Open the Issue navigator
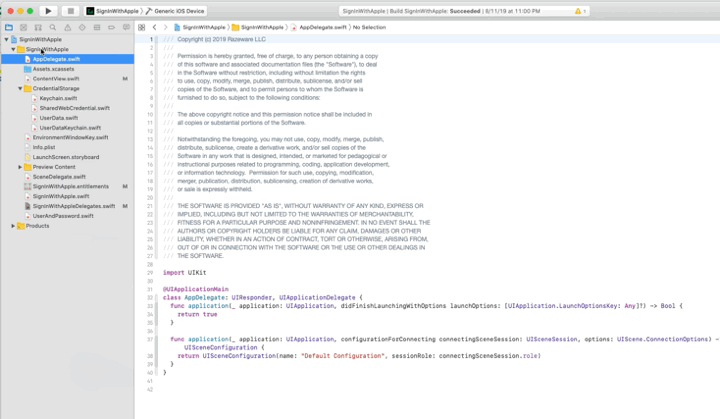This screenshot has height=419, width=720. click(x=68, y=28)
